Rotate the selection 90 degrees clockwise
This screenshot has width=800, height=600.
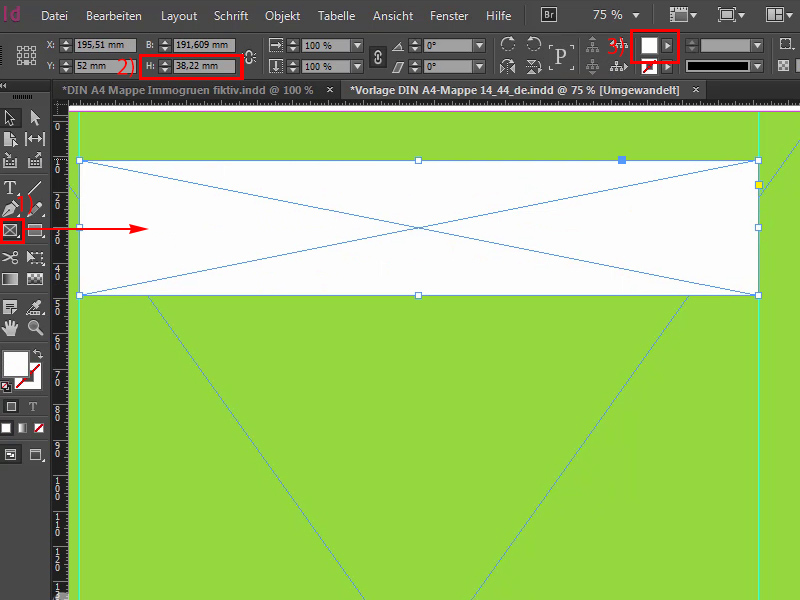coord(509,45)
